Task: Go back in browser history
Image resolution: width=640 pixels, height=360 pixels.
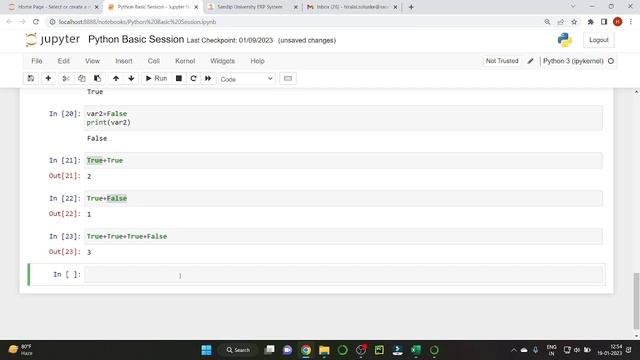Action: point(9,22)
